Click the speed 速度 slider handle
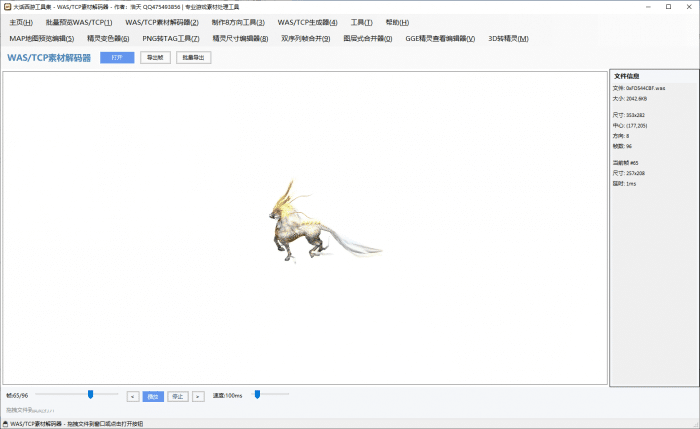Screen dimensions: 700x429 tap(258, 395)
